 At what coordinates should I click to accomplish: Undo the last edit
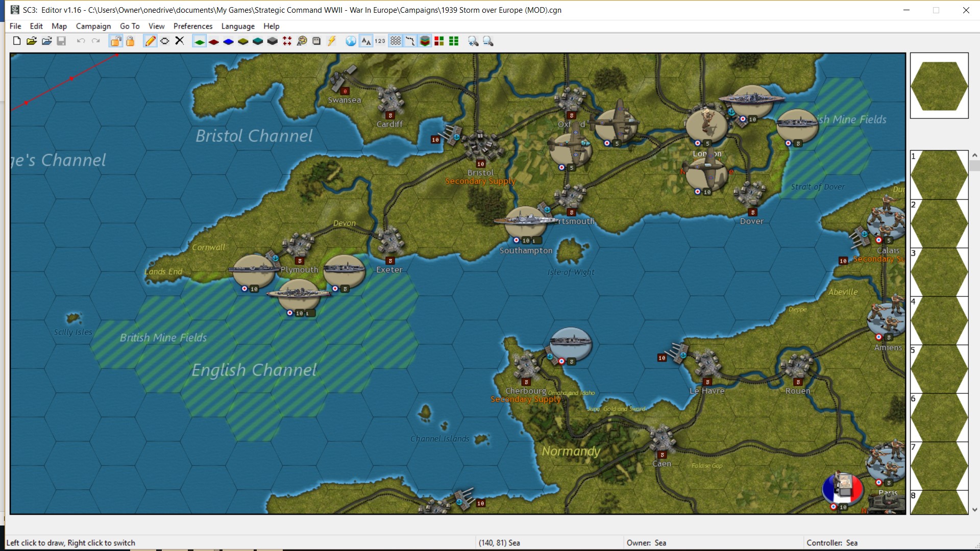coord(81,41)
